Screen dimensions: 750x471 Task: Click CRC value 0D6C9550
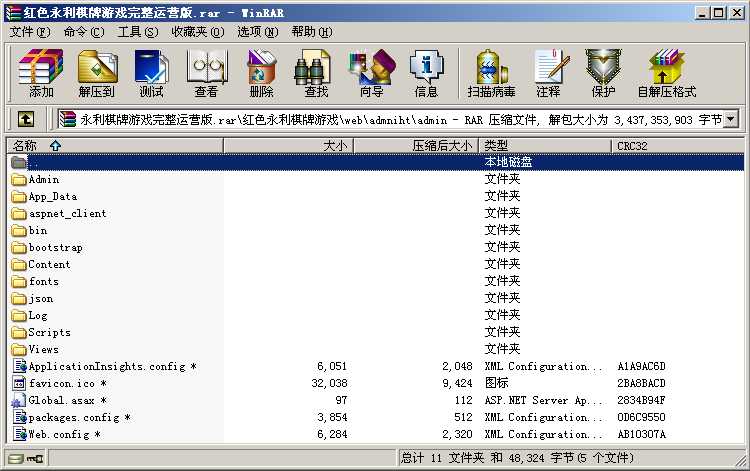point(641,417)
